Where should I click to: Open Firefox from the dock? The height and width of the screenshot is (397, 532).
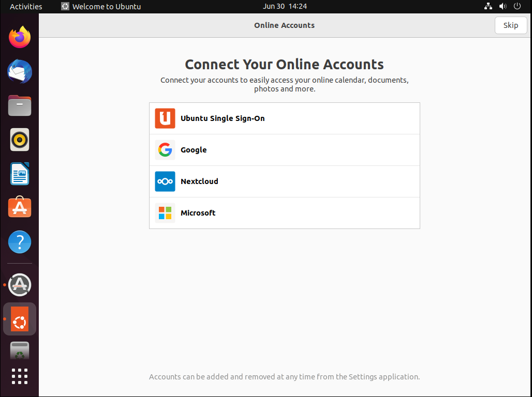(x=20, y=37)
